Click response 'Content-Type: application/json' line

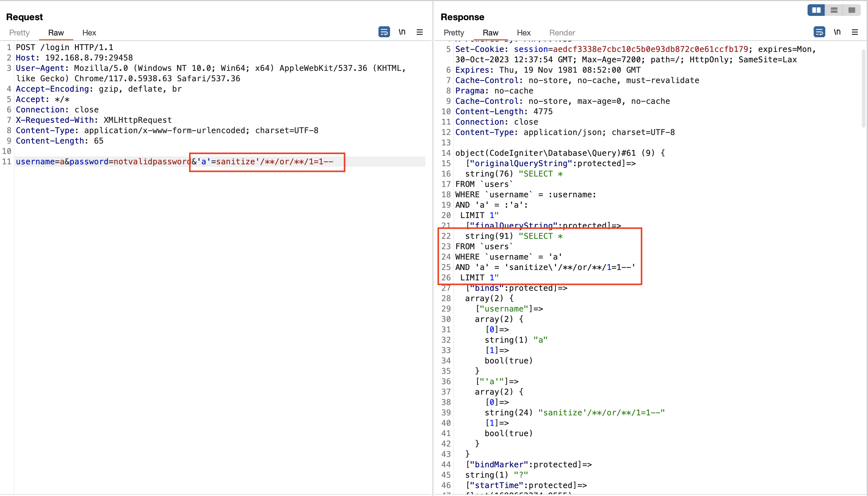point(565,132)
